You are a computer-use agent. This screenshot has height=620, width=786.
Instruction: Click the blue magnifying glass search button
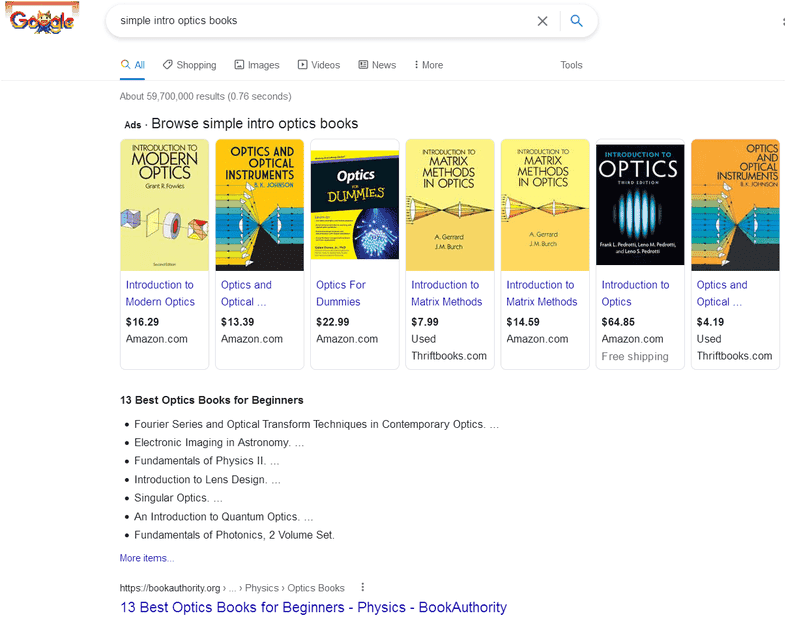(x=577, y=21)
